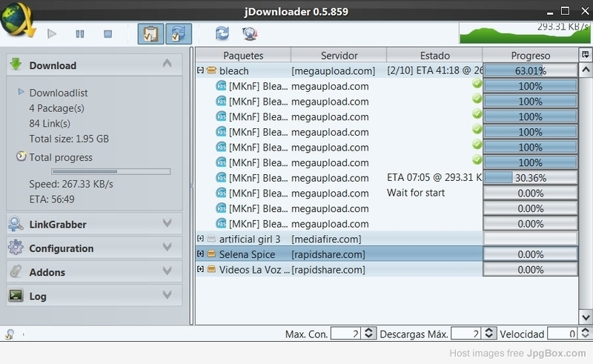Start downloads with the play button
Screen dimensions: 593x364
point(52,34)
